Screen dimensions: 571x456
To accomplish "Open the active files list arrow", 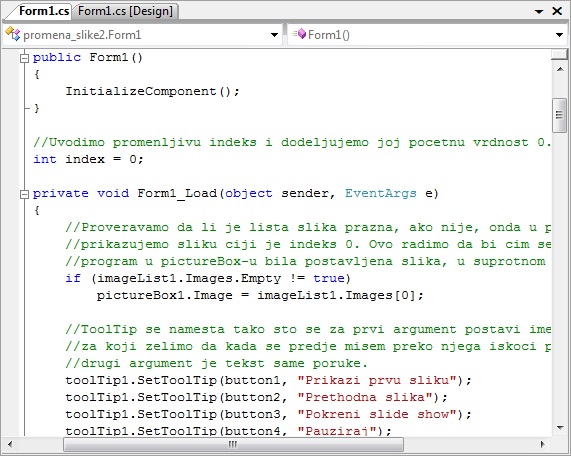I will pos(539,12).
